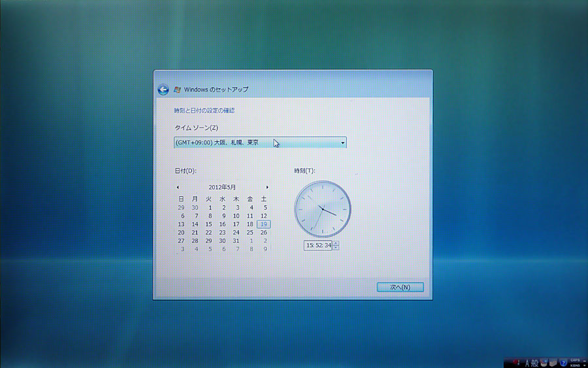Screen dimensions: 588x368
Task: Click the analog clock face
Action: point(323,209)
